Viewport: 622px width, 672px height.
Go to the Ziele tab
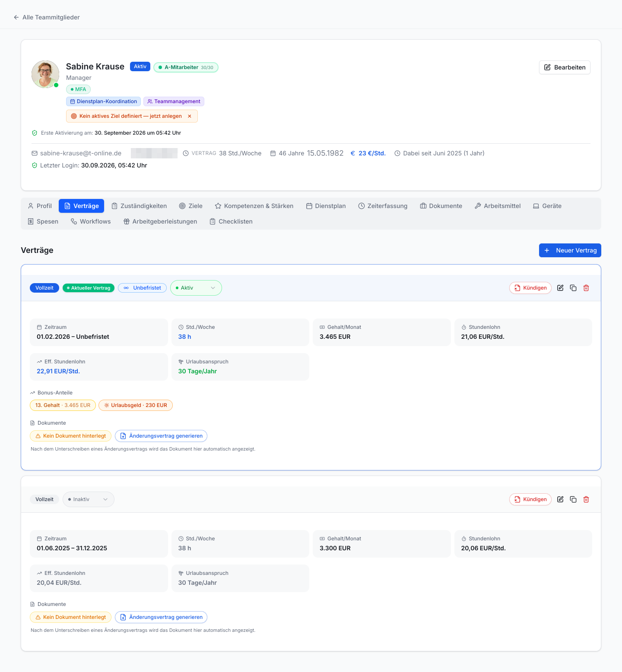pos(191,206)
